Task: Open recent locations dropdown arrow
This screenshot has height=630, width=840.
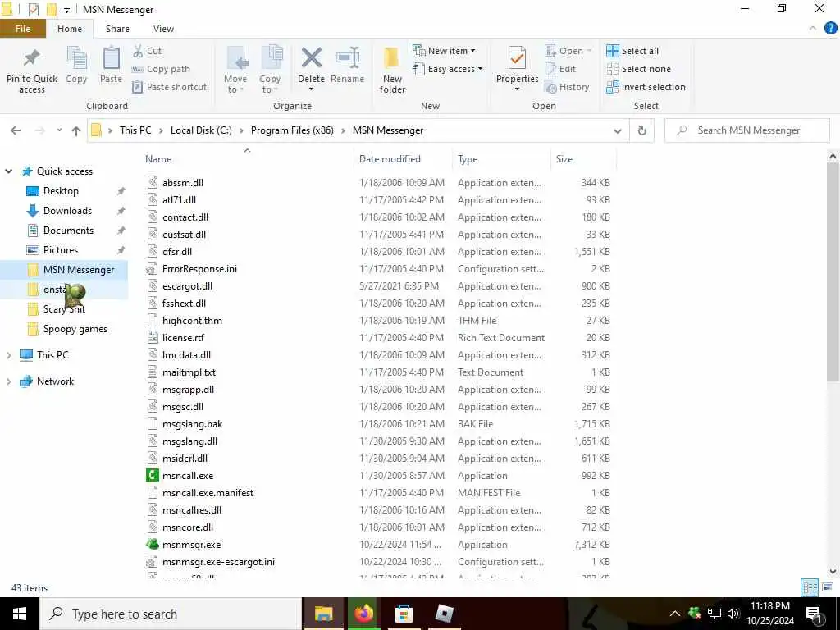Action: (59, 130)
